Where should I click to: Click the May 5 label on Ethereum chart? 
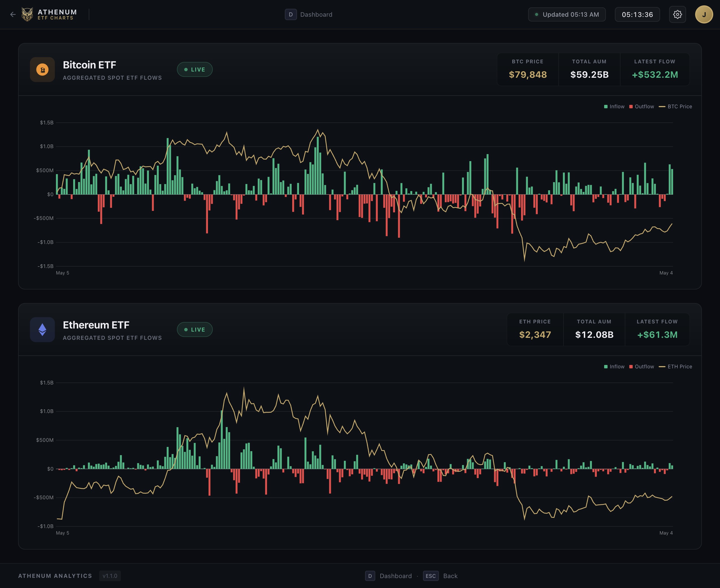coord(63,533)
